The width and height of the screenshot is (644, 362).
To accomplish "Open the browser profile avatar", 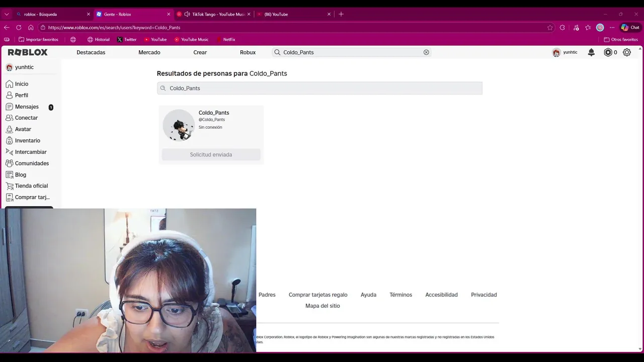I will point(600,28).
